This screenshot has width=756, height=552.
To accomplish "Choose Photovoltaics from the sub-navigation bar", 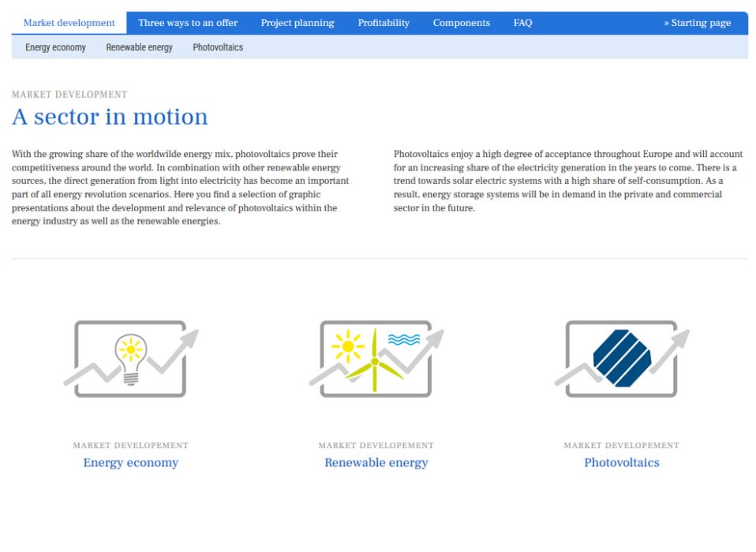I will coord(218,47).
